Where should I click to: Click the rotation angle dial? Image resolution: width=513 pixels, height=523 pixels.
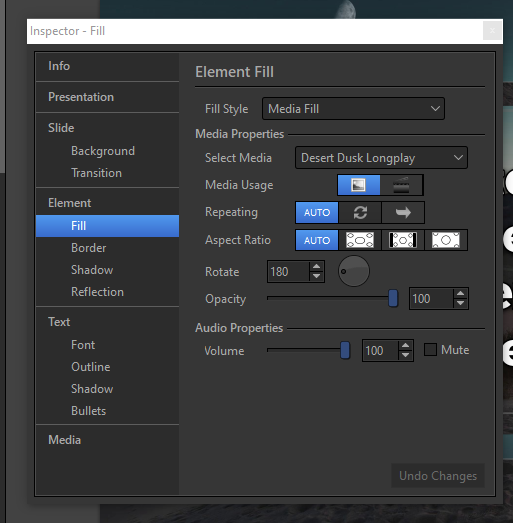(x=354, y=271)
